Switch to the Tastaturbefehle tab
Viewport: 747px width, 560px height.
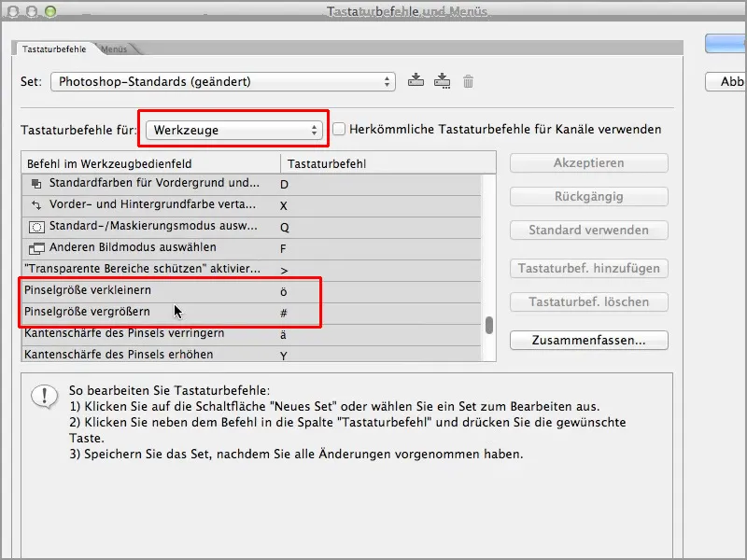click(54, 49)
